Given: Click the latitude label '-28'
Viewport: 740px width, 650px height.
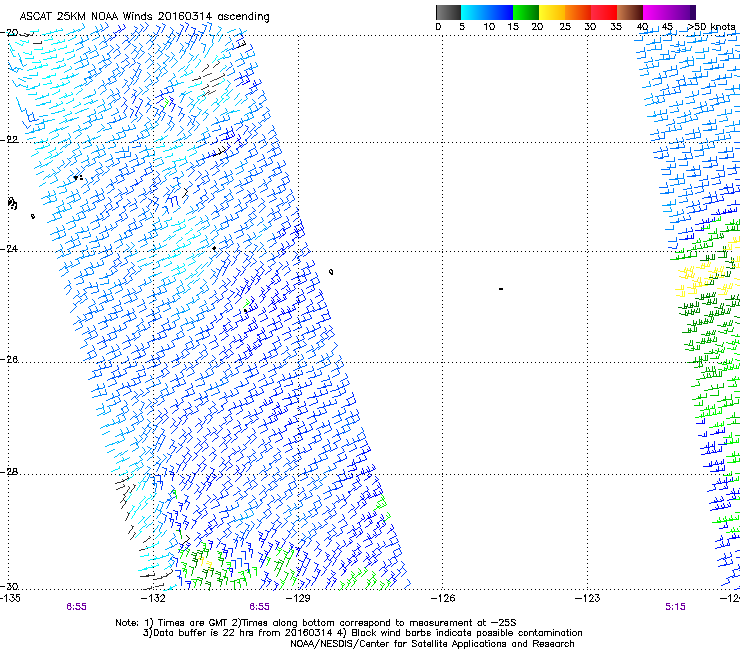Looking at the screenshot, I should click(x=9, y=472).
